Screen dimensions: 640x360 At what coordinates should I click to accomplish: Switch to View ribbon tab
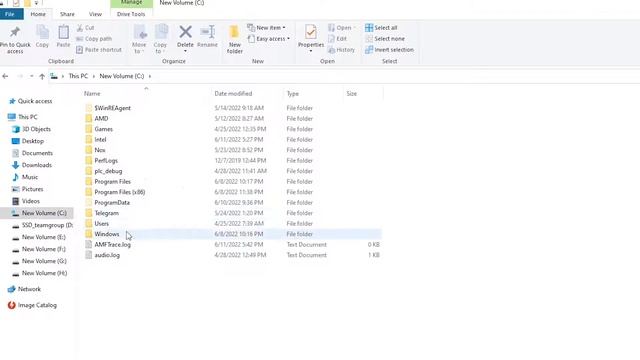(x=95, y=14)
